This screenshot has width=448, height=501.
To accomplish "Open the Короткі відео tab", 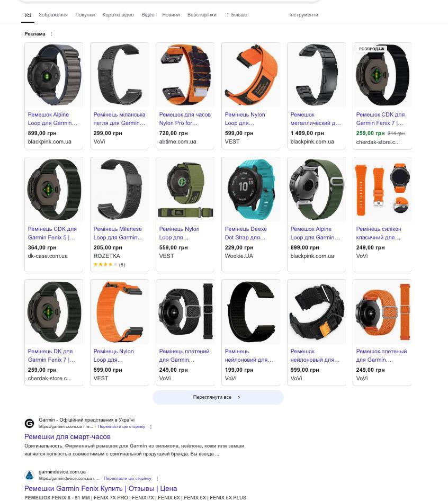I will (x=118, y=15).
